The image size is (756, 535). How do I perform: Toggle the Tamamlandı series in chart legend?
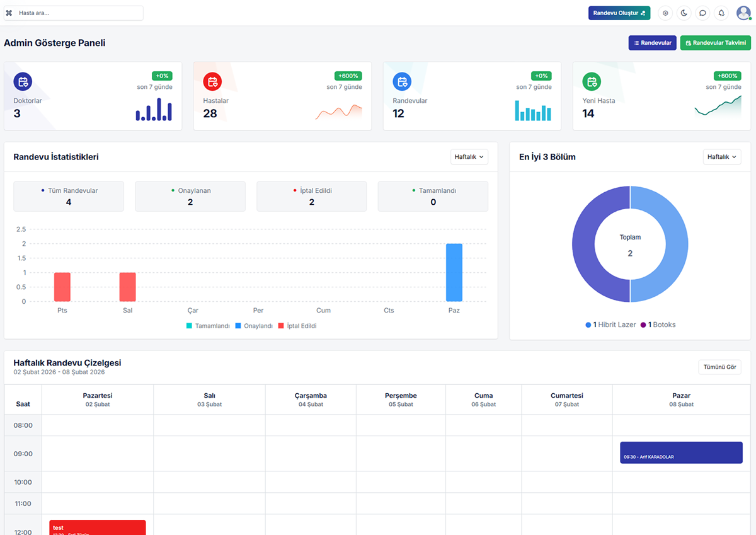tap(208, 326)
